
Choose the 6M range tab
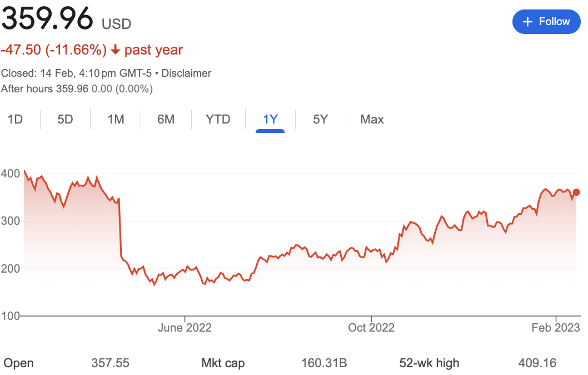(166, 119)
